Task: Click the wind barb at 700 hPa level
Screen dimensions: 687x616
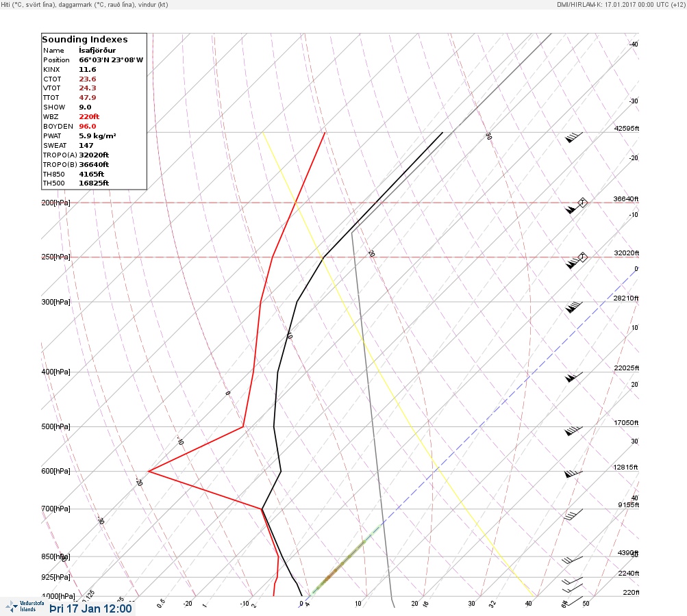Action: tap(573, 515)
